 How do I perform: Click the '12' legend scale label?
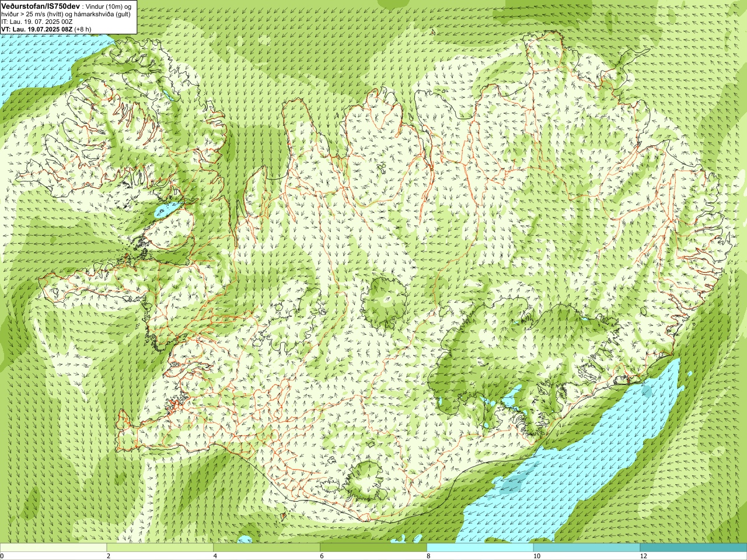643,556
